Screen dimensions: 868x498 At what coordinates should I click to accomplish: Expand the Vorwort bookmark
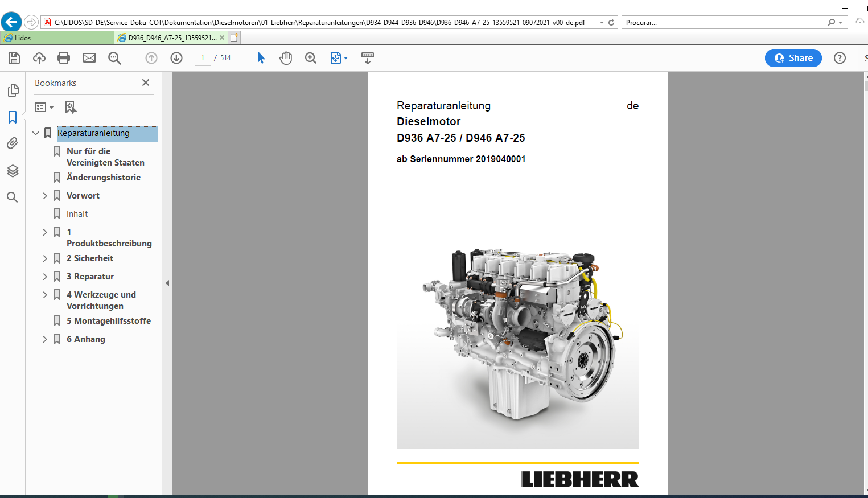pyautogui.click(x=45, y=196)
